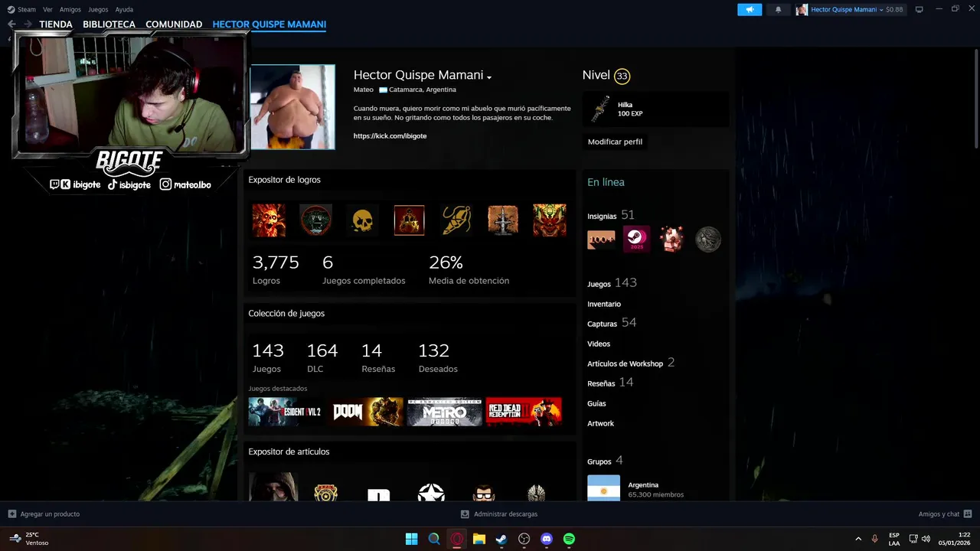
Task: Open the silver coin badge
Action: pyautogui.click(x=707, y=240)
